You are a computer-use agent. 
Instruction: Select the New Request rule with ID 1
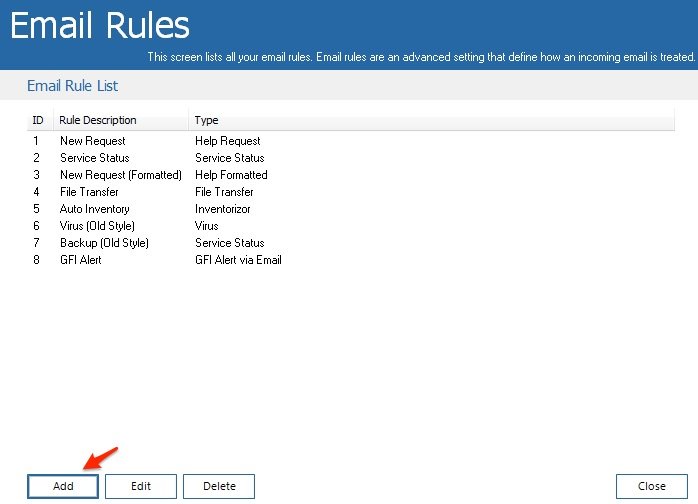[x=92, y=141]
